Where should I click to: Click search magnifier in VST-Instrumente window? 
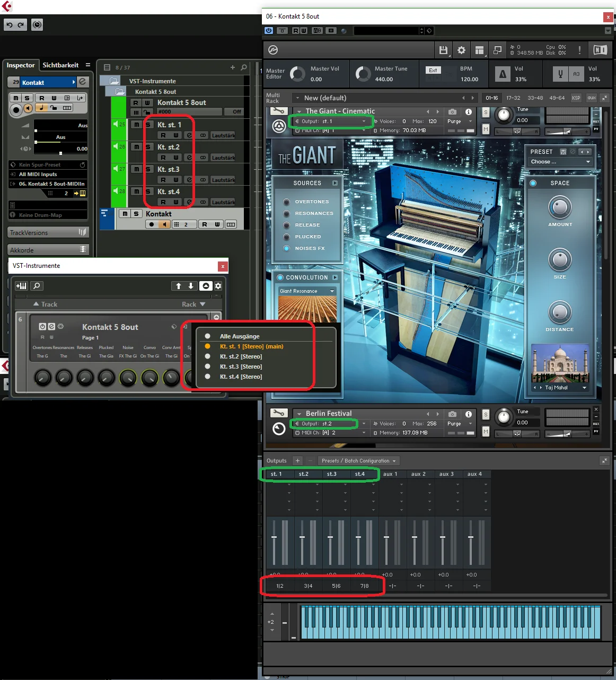pyautogui.click(x=37, y=286)
